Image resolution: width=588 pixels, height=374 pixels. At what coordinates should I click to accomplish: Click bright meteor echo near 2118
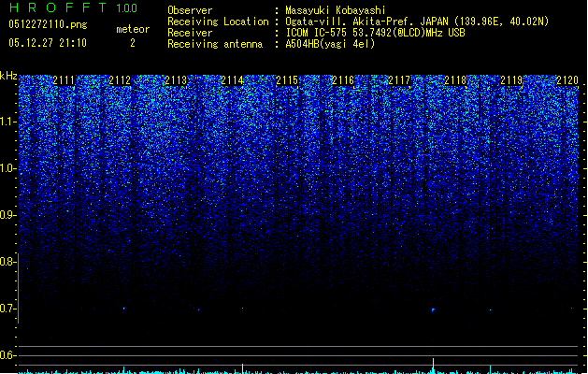[x=433, y=310]
